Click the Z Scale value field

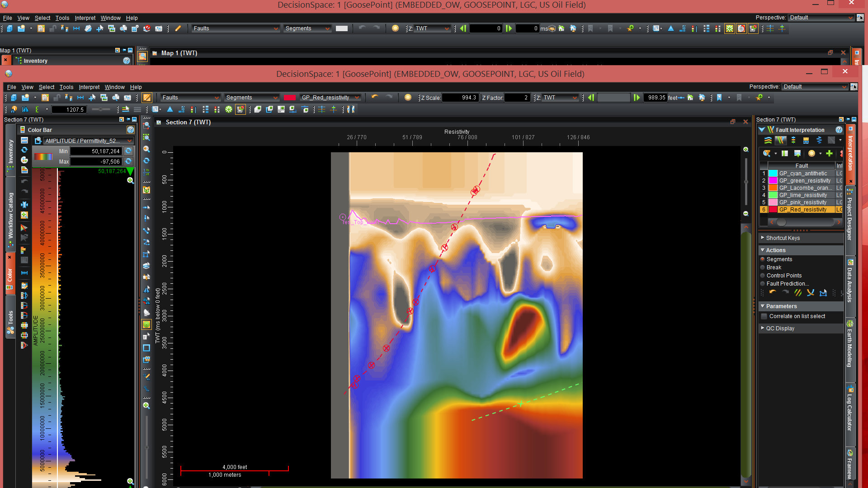click(x=460, y=98)
